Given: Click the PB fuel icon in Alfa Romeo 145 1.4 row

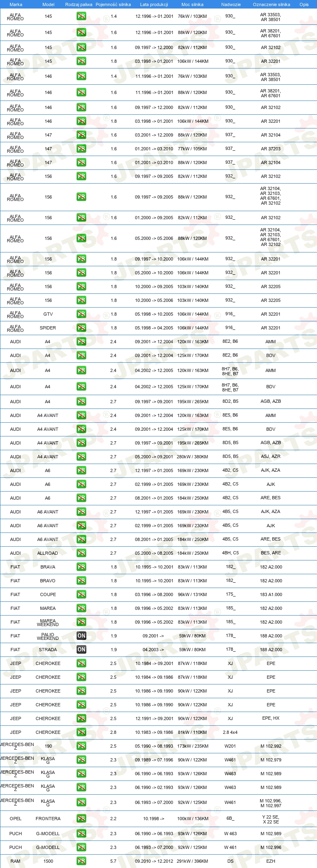Looking at the screenshot, I should (x=81, y=17).
